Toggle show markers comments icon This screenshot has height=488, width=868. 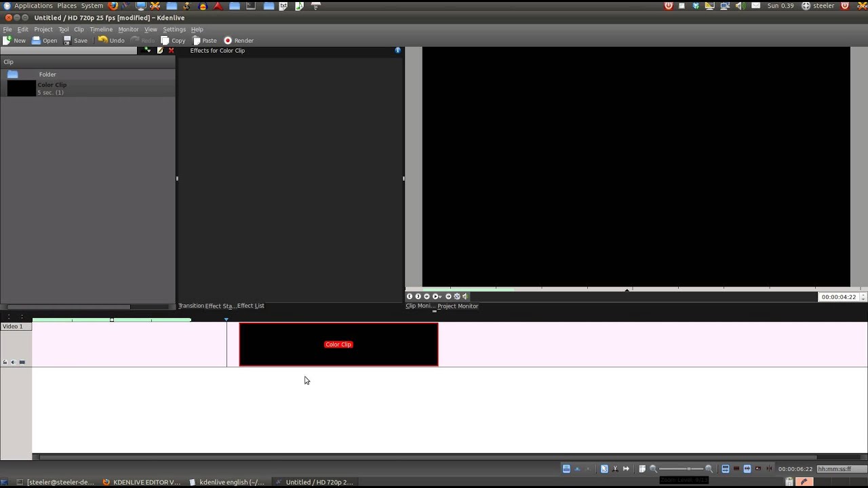[x=758, y=468]
